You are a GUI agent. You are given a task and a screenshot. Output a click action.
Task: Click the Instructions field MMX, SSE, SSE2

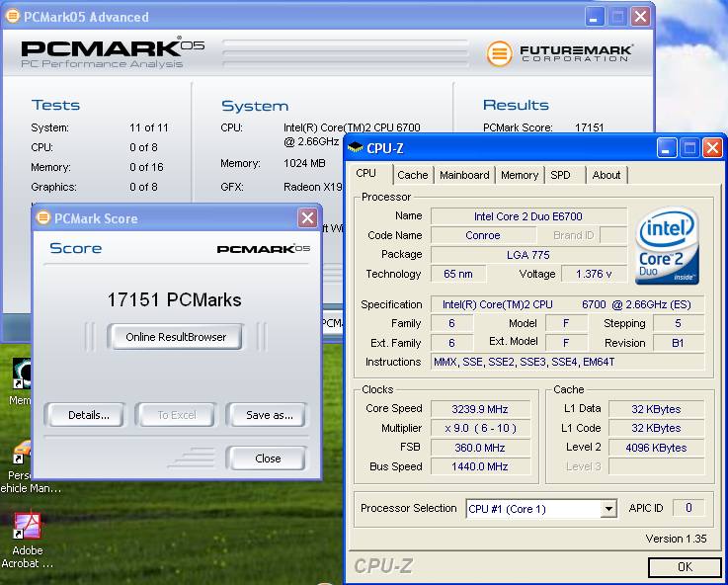pos(567,362)
